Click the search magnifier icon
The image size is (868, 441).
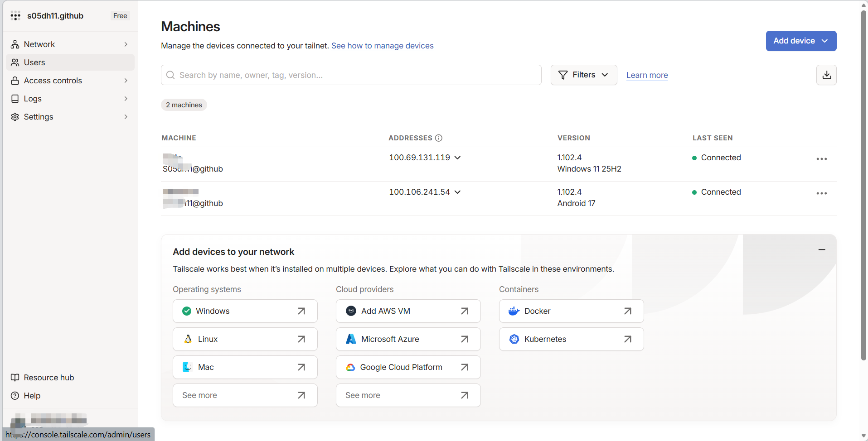click(x=170, y=75)
